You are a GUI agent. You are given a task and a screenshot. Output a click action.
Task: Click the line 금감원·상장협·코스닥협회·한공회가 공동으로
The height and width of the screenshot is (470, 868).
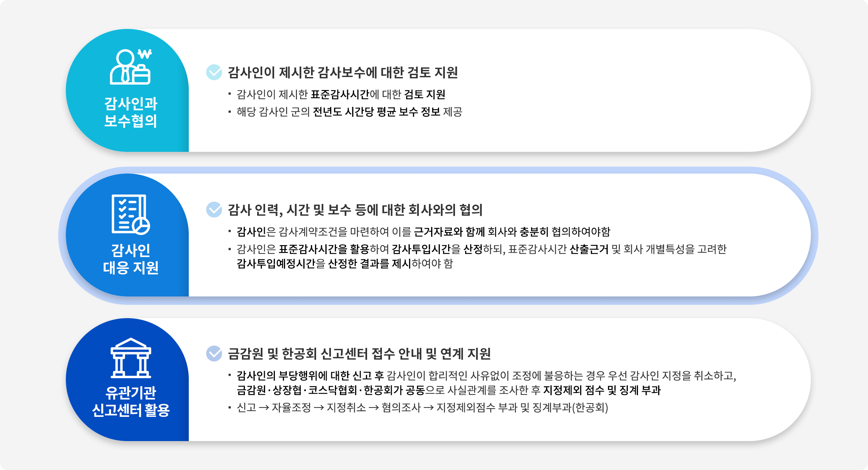point(449,390)
